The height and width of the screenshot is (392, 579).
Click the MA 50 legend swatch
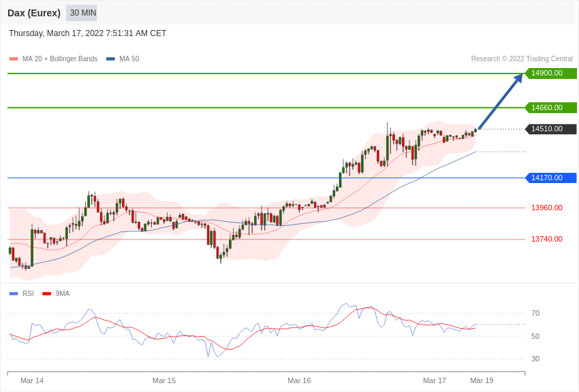click(110, 59)
